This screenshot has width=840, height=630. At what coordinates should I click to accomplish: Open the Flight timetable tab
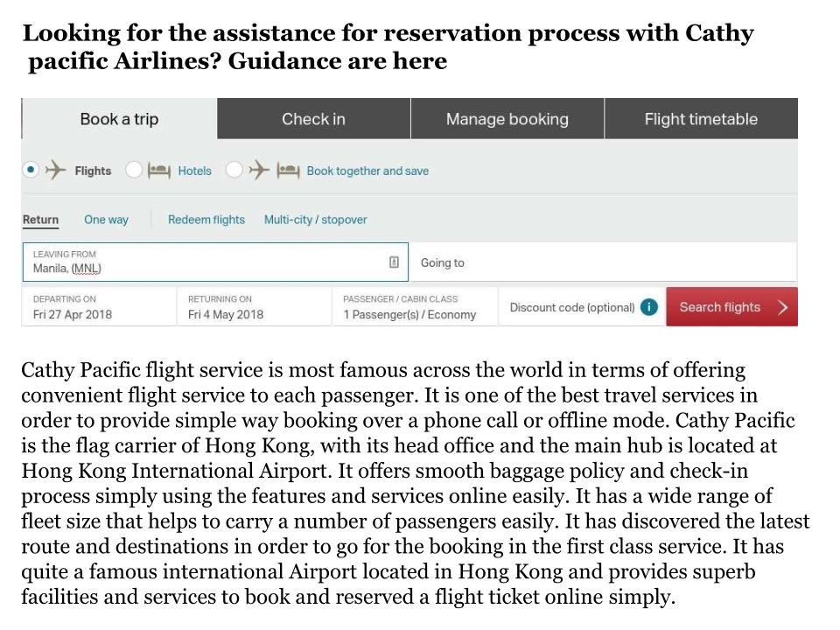pyautogui.click(x=701, y=119)
